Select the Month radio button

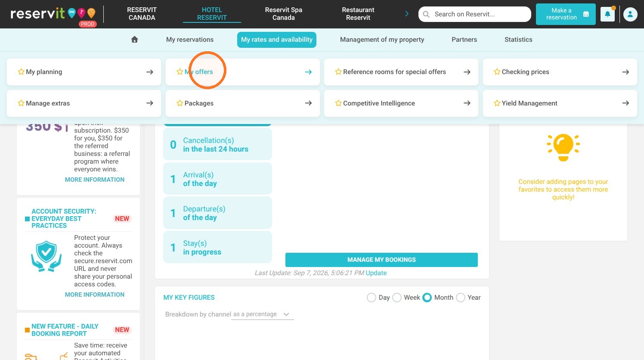coord(427,298)
